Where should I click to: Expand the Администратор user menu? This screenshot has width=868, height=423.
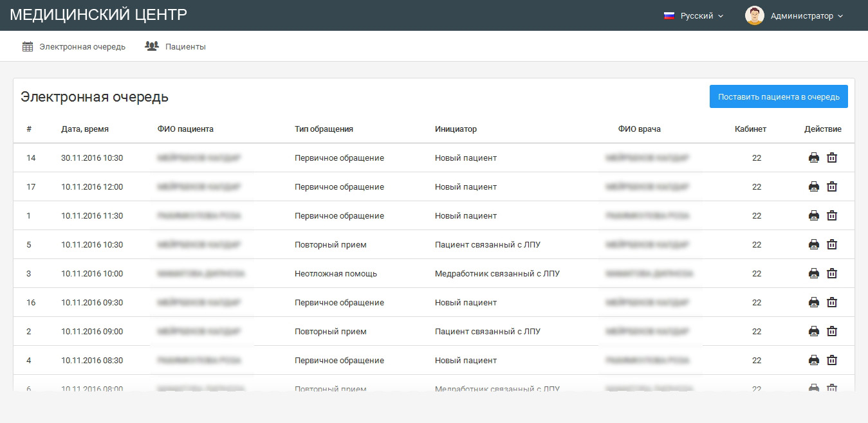[806, 15]
